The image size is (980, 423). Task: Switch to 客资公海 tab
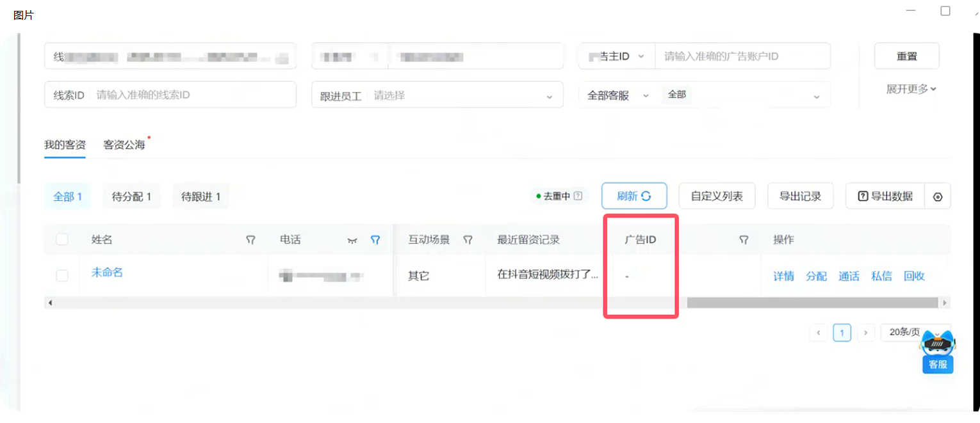(x=125, y=145)
